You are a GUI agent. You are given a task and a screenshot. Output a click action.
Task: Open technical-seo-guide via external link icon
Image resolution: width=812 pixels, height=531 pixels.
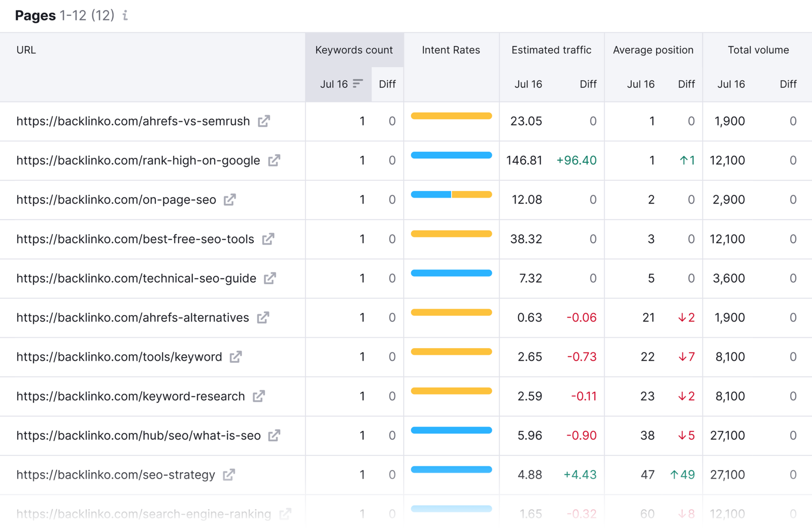(270, 278)
